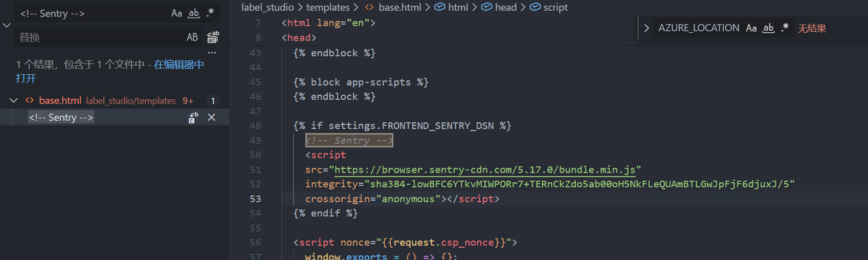Click '{% endif %}' on line 54
868x260 pixels.
pos(325,213)
